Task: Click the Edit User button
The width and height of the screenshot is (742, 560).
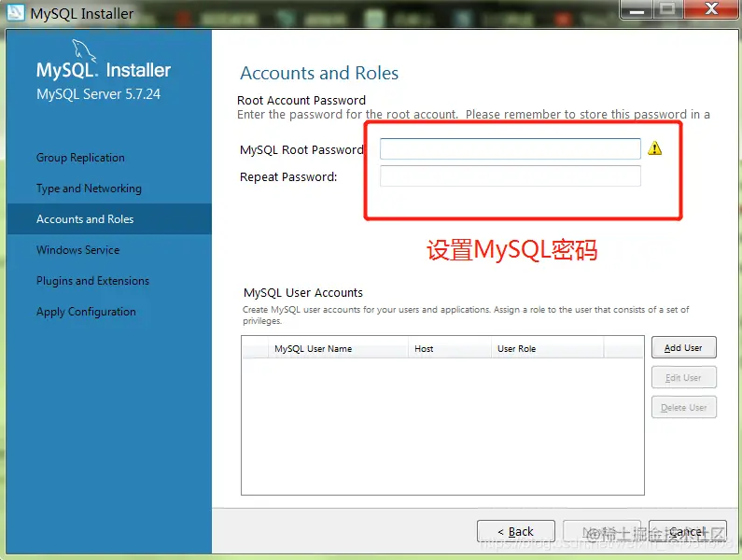Action: pyautogui.click(x=684, y=378)
